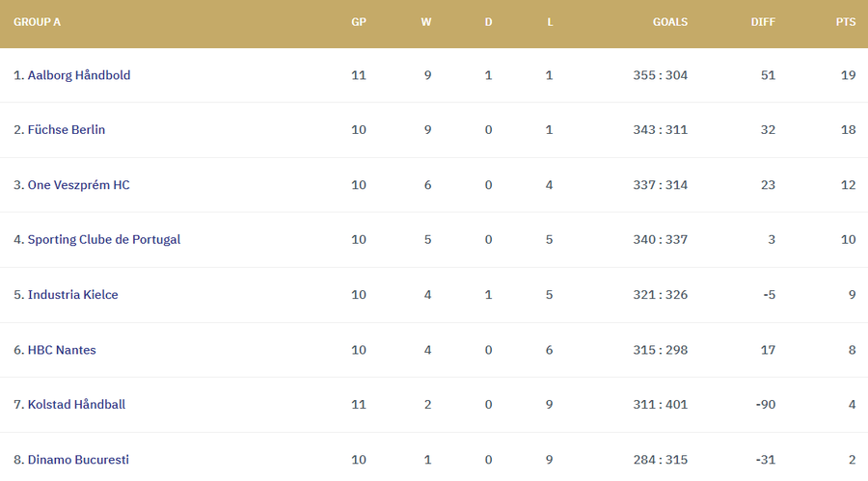Click Aalborg Håndbold's 19 points value
Viewport: 868px width, 481px height.
(x=848, y=75)
